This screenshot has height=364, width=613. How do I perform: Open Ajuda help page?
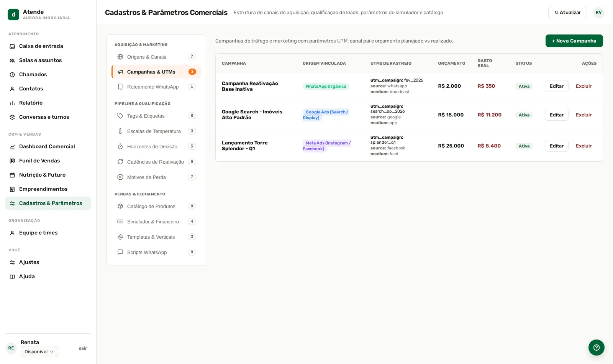pos(48,276)
